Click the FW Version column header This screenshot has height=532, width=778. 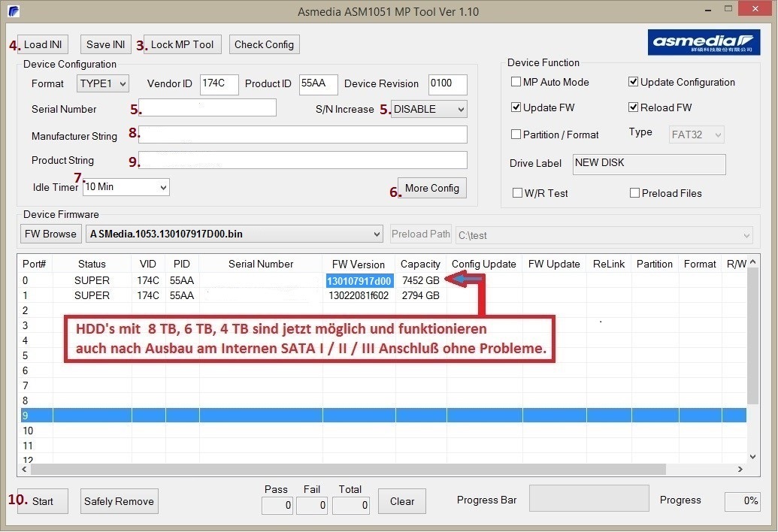359,264
